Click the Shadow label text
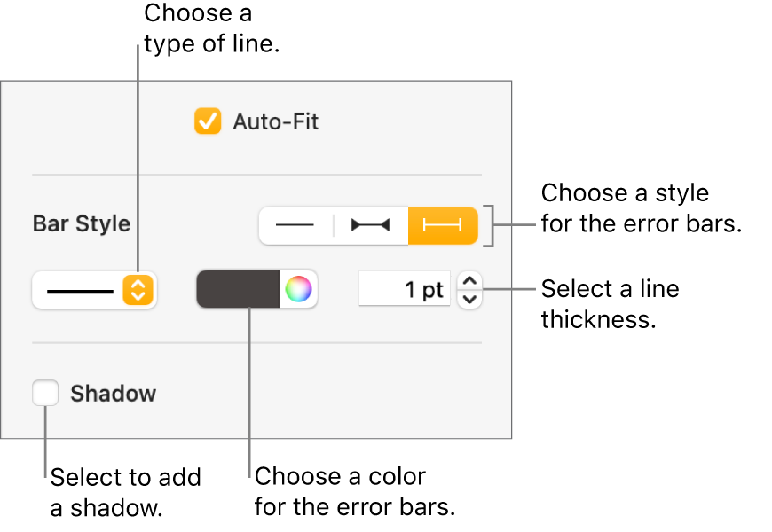This screenshot has width=772, height=532. coord(113,394)
